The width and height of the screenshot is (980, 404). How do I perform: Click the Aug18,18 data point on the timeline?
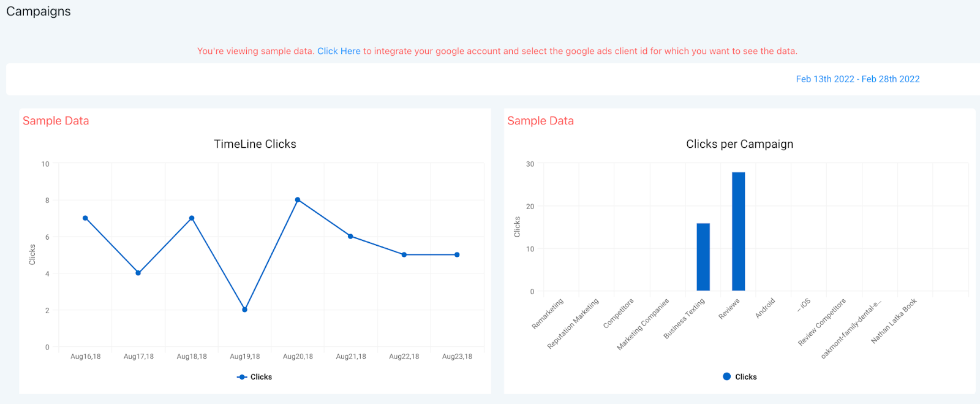click(x=192, y=218)
